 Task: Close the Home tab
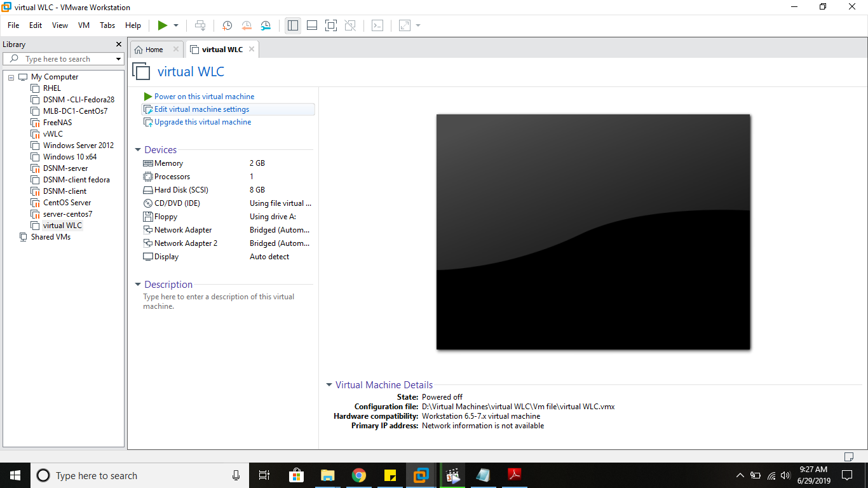coord(176,49)
